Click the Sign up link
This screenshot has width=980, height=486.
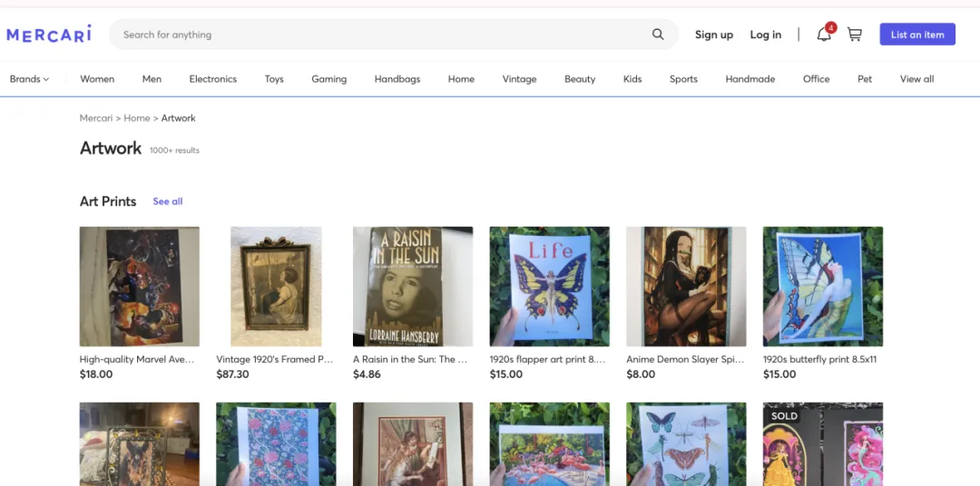(x=713, y=34)
